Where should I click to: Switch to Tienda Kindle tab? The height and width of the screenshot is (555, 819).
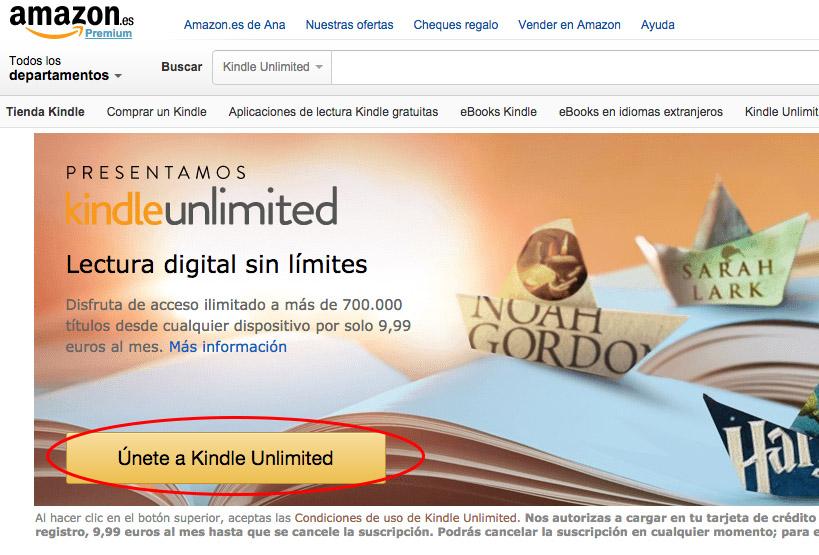(x=45, y=112)
